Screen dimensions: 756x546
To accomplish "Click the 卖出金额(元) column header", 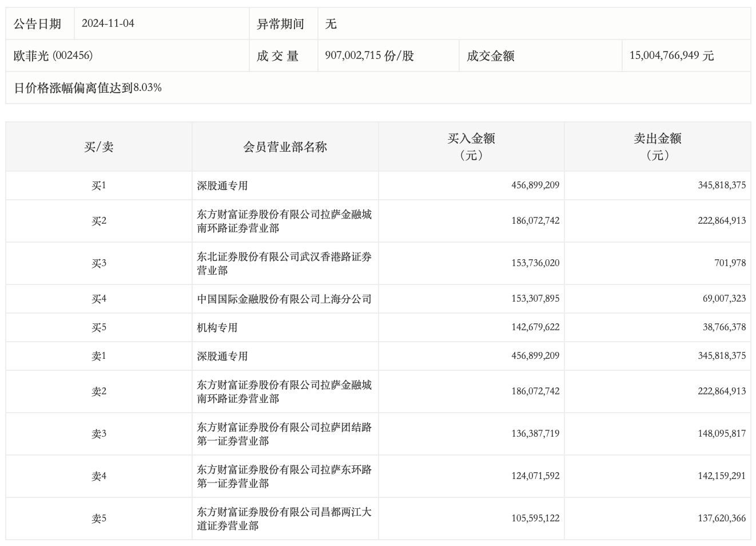I will click(x=657, y=147).
